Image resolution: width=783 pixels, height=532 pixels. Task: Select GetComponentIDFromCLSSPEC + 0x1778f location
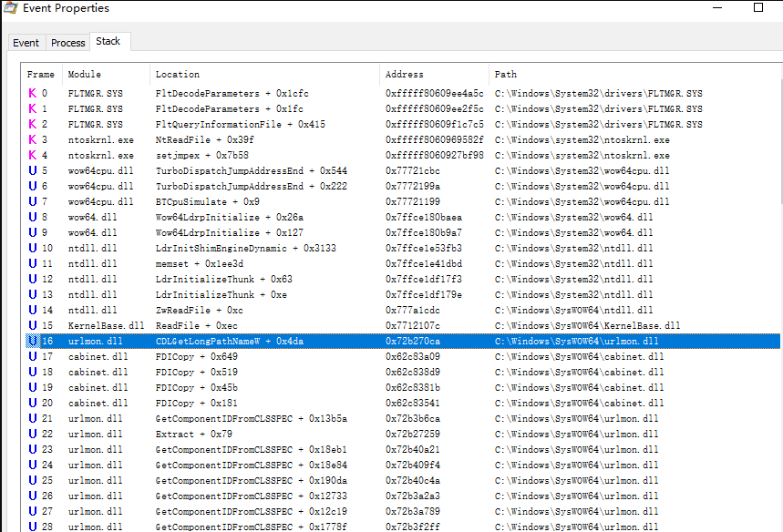[252, 527]
